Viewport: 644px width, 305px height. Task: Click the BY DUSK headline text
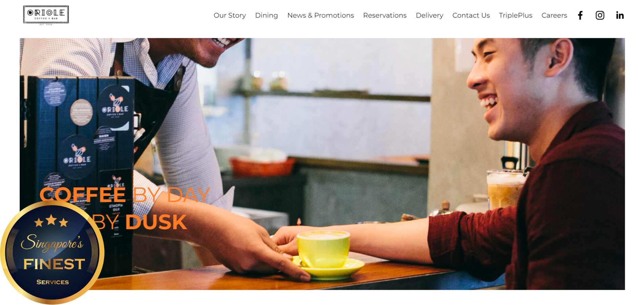(139, 222)
